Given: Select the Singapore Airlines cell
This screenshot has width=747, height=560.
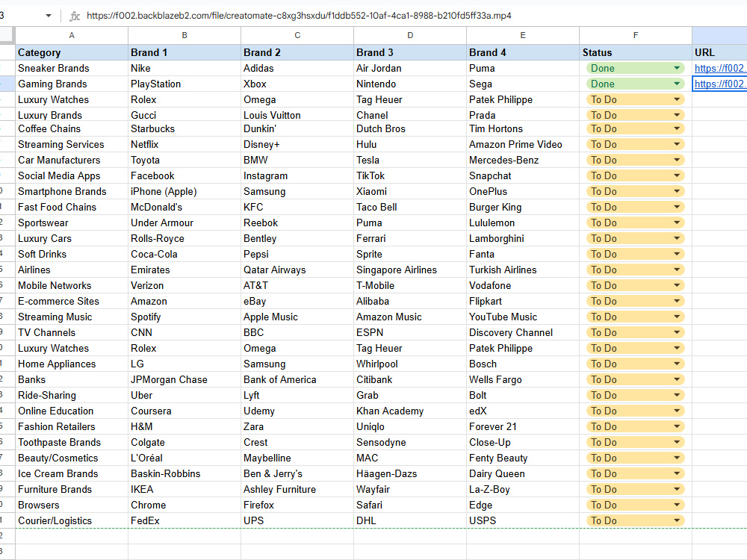Looking at the screenshot, I should click(410, 270).
